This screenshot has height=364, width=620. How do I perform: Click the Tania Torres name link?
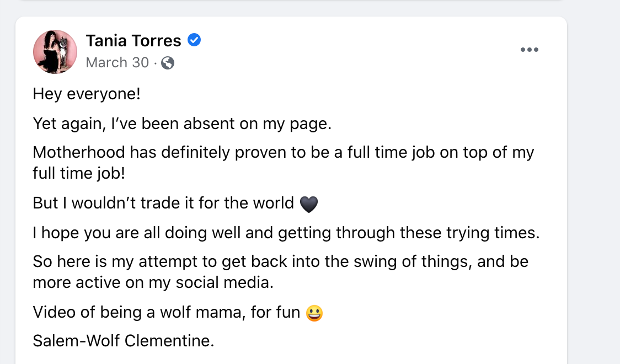tap(133, 40)
